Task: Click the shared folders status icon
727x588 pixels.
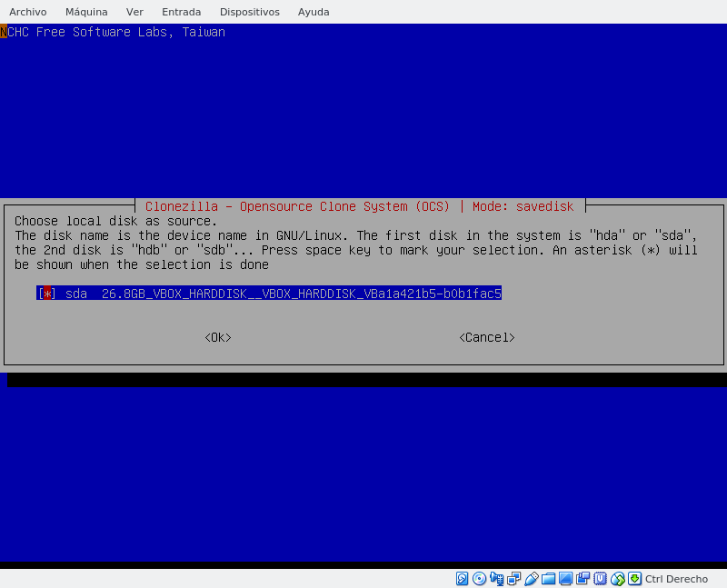Action: pyautogui.click(x=549, y=579)
